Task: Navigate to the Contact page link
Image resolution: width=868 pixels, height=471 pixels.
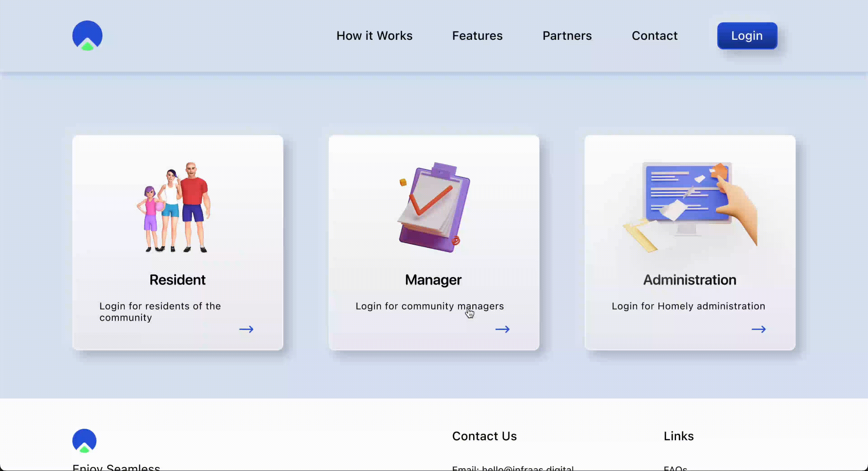Action: [x=654, y=36]
